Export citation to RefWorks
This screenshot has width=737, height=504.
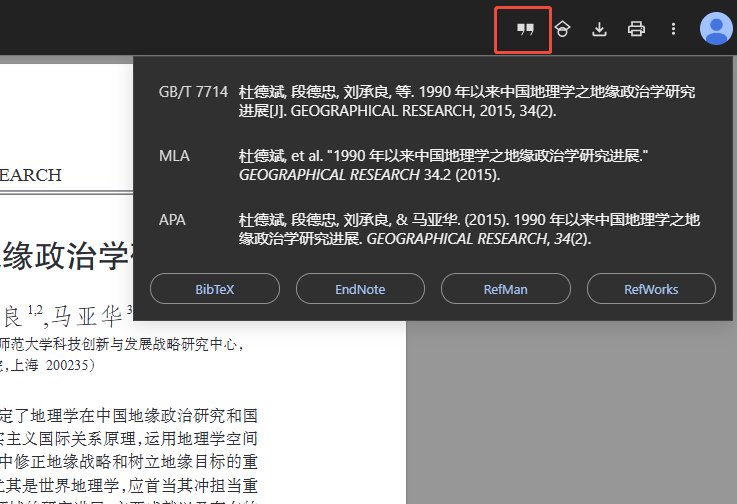point(651,289)
